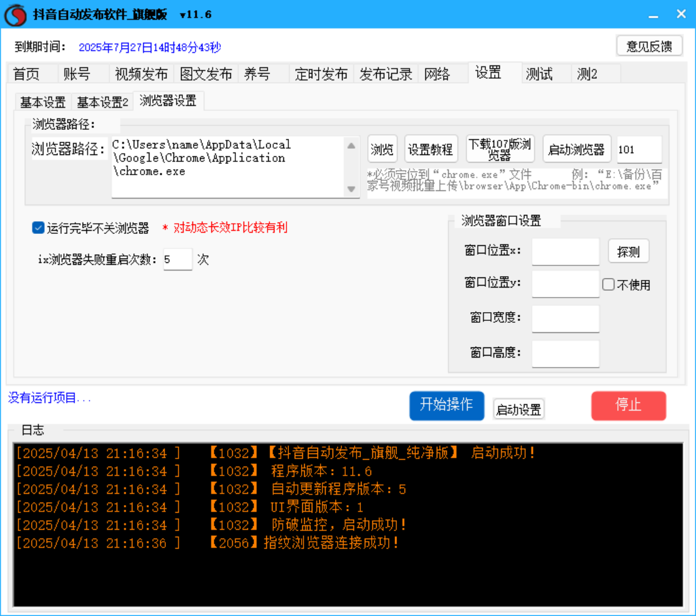696x616 pixels.
Task: Click log line UI界面版本：1
Action: point(189,507)
